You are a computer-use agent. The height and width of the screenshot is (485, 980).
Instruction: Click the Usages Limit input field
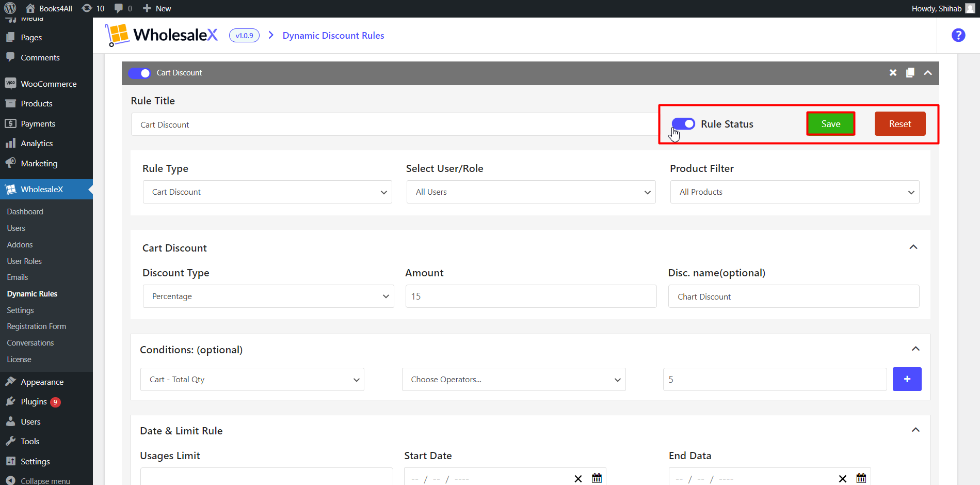click(x=267, y=477)
